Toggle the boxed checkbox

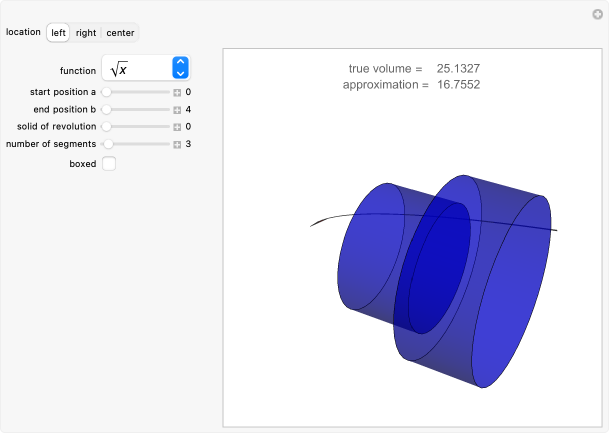tap(109, 163)
